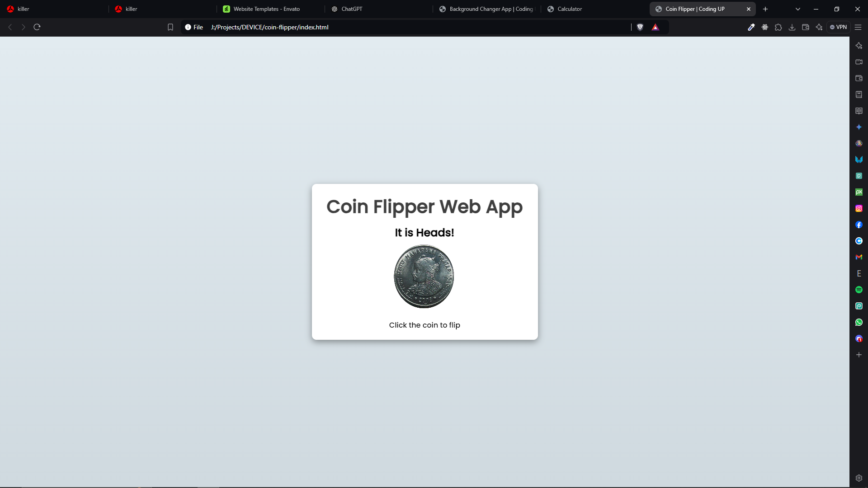Image resolution: width=868 pixels, height=488 pixels.
Task: Click the 'Click the coin to flip' text
Action: point(425,325)
